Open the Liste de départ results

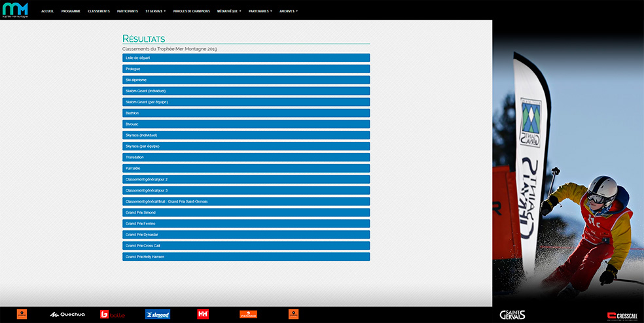click(245, 58)
